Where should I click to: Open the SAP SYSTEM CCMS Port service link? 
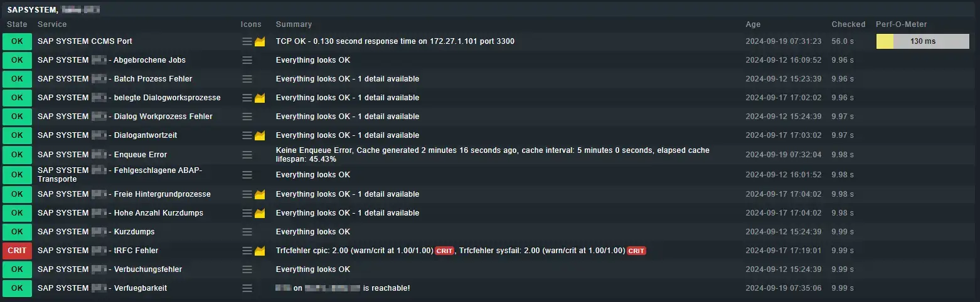[x=85, y=41]
